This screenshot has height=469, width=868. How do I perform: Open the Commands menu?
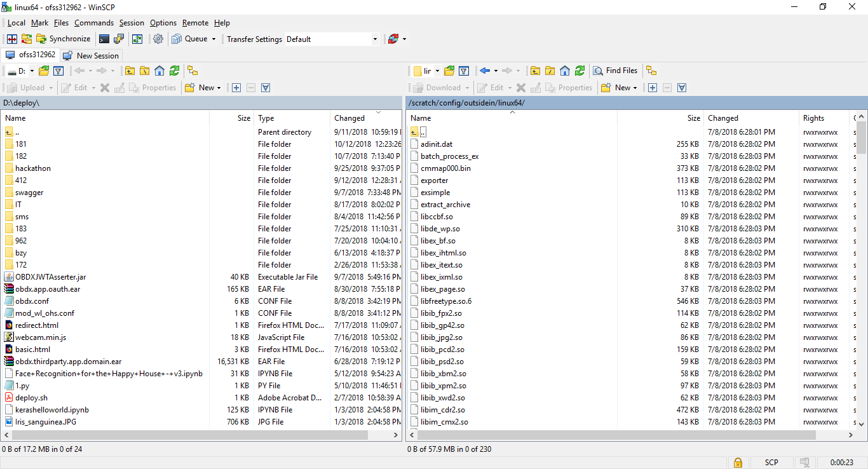pos(94,23)
